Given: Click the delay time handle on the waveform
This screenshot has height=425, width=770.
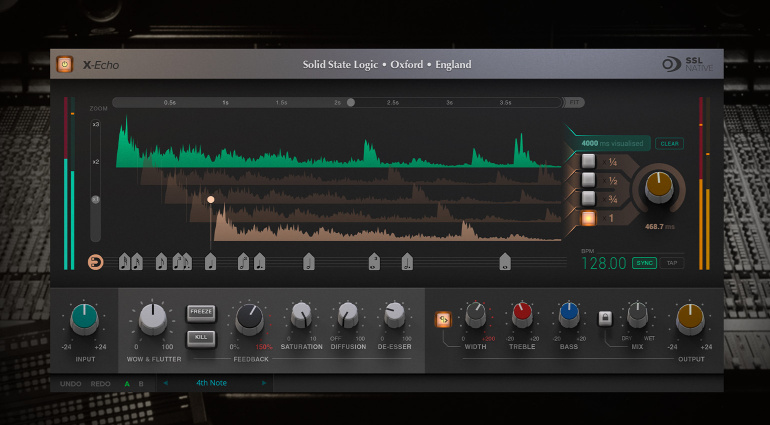Looking at the screenshot, I should 211,199.
